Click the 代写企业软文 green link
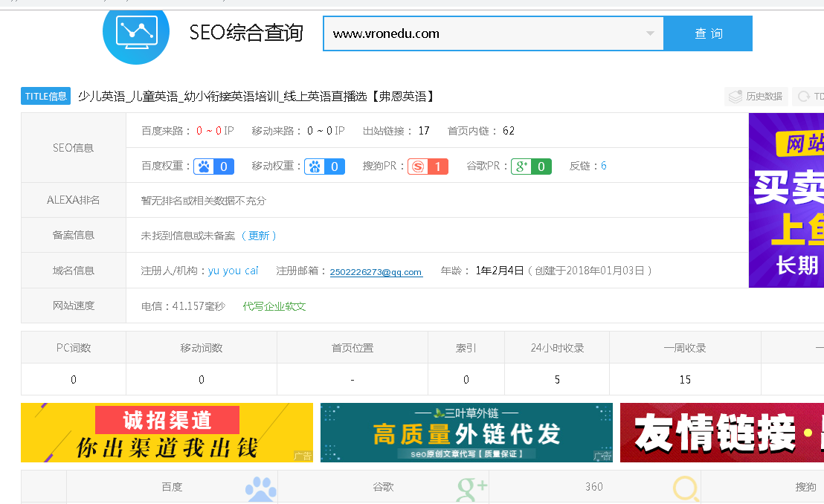Viewport: 824px width, 504px height. (x=274, y=306)
